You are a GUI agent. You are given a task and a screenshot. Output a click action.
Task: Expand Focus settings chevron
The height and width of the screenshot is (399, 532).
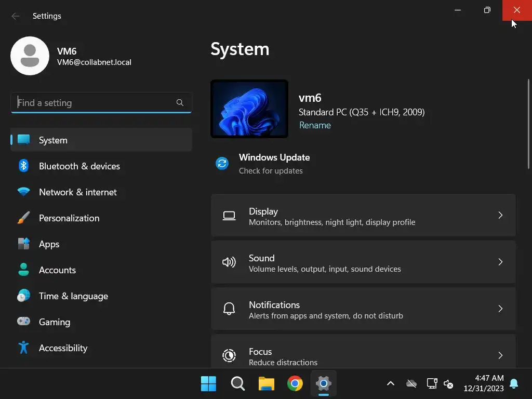click(500, 355)
